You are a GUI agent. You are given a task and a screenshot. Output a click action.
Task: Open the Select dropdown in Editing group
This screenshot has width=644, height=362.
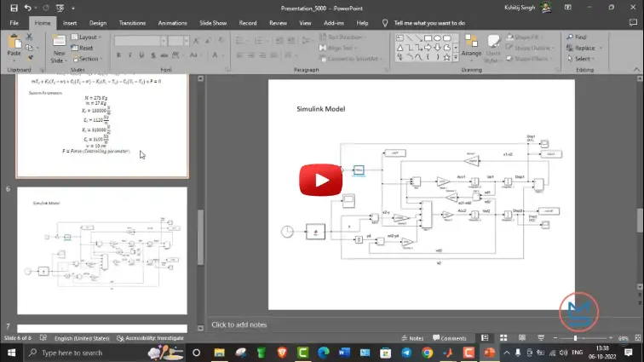pos(581,59)
